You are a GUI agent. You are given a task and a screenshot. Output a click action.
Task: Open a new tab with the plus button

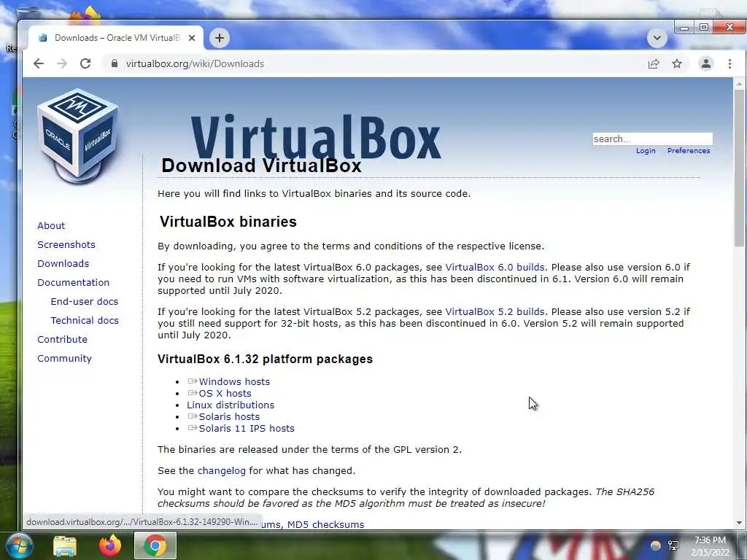click(x=220, y=38)
